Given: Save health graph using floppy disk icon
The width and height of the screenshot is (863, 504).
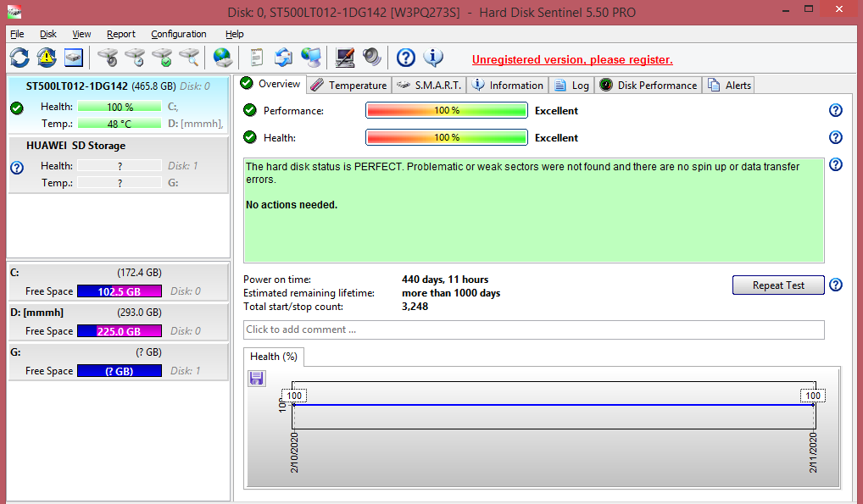Looking at the screenshot, I should point(257,378).
